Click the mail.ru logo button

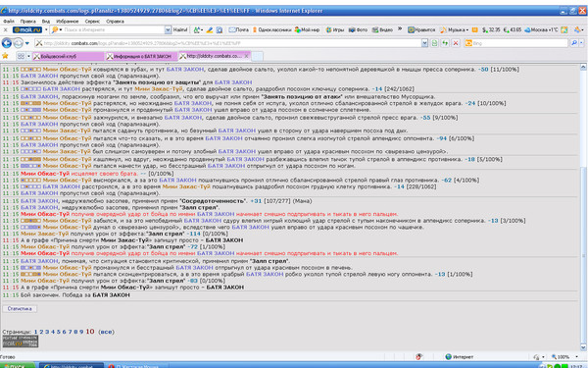click(x=27, y=29)
